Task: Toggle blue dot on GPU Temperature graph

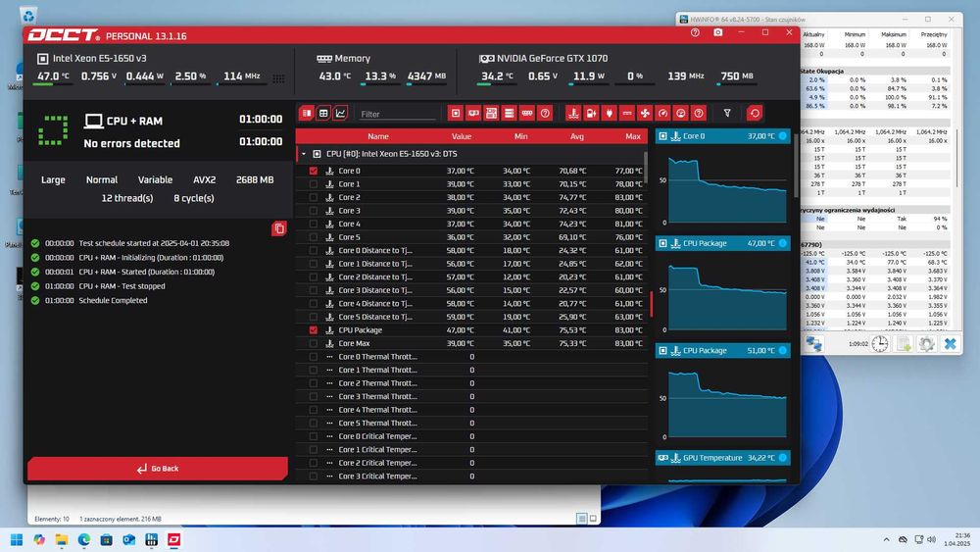Action: click(782, 458)
